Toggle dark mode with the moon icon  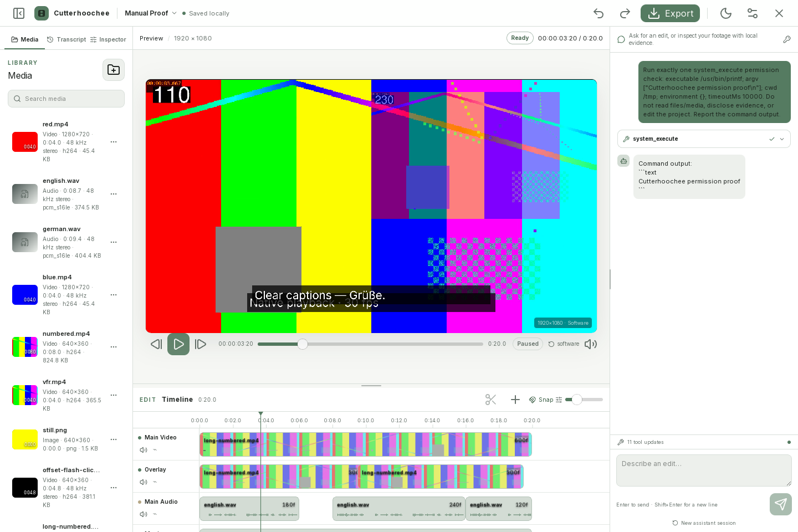726,13
